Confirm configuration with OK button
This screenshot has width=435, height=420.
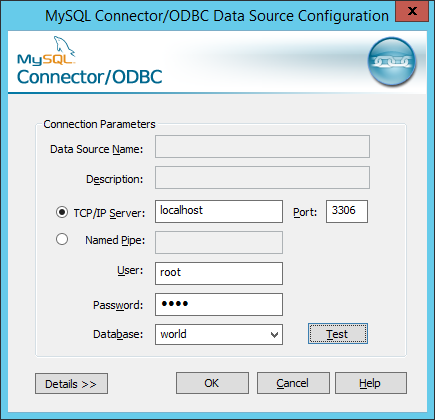[x=212, y=383]
